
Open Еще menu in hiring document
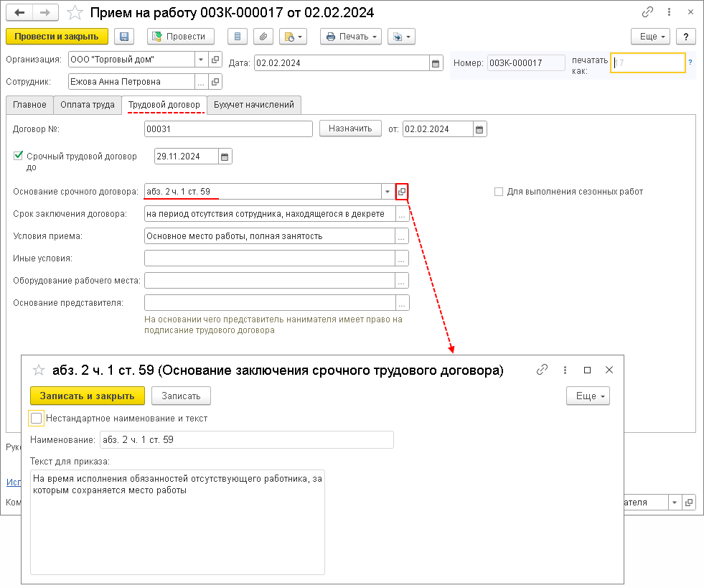pos(650,37)
